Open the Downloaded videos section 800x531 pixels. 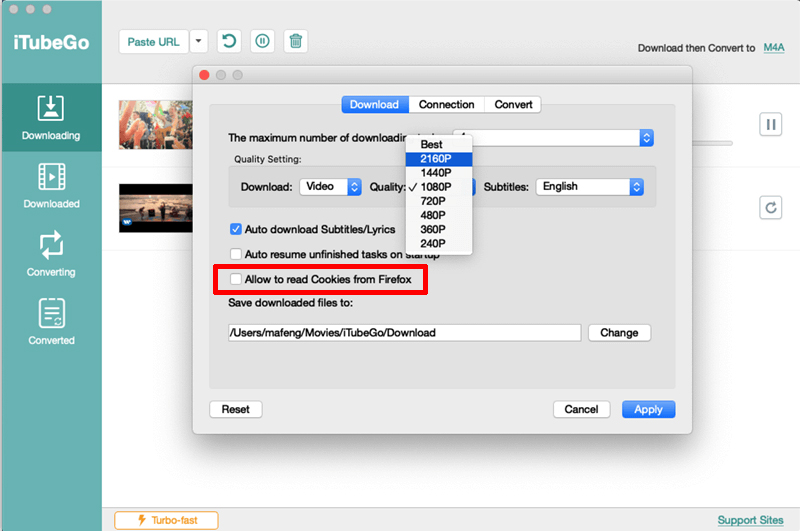[x=51, y=186]
